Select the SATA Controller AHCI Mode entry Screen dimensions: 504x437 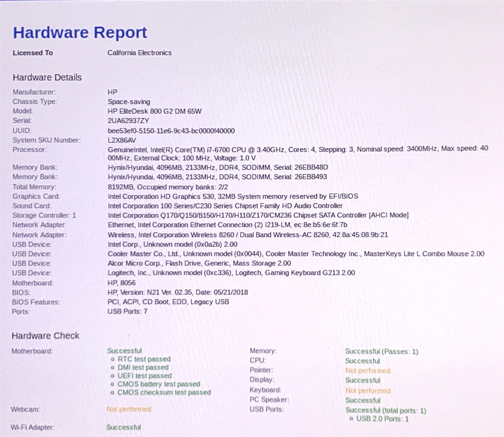[x=258, y=215]
